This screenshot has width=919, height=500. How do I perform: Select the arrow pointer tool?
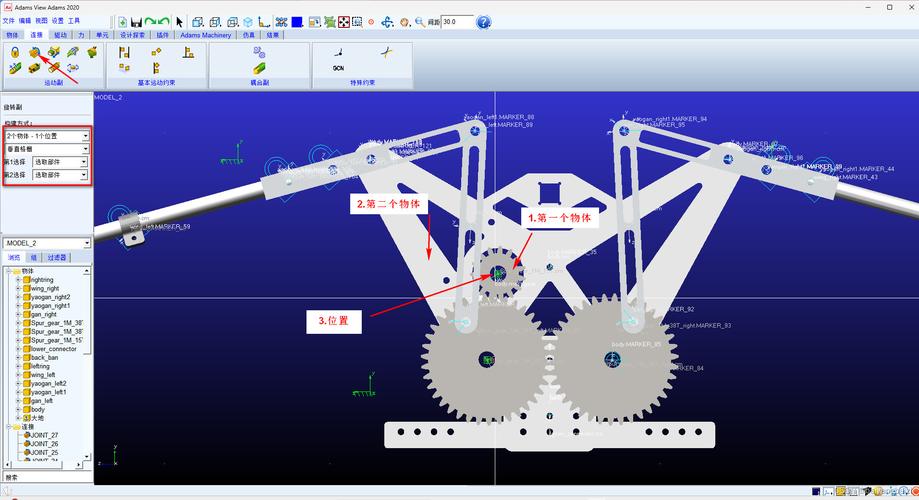pyautogui.click(x=180, y=21)
